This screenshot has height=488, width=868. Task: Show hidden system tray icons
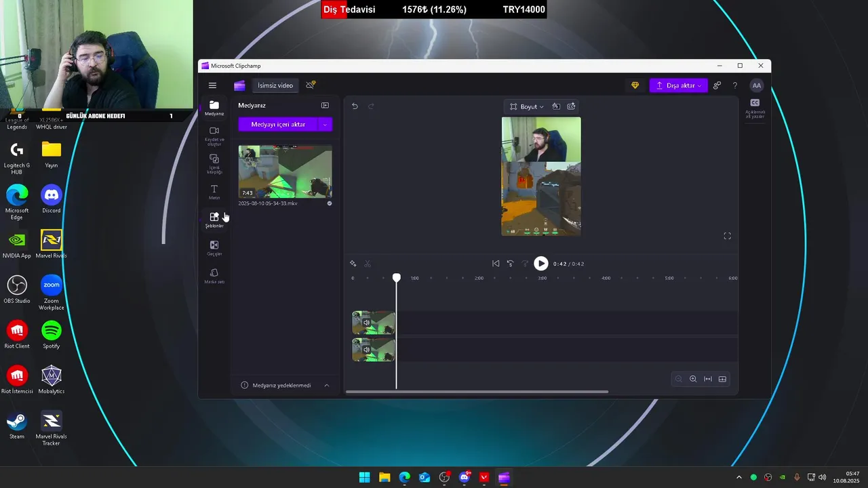coord(739,477)
